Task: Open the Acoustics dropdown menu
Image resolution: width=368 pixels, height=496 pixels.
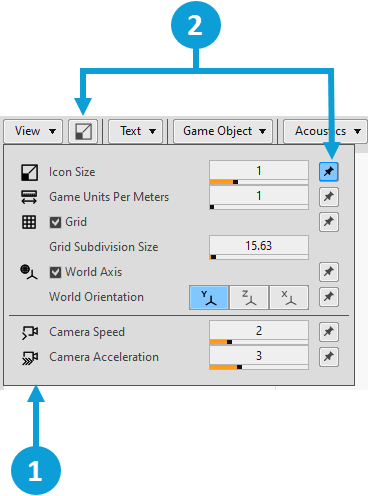Action: coord(325,131)
